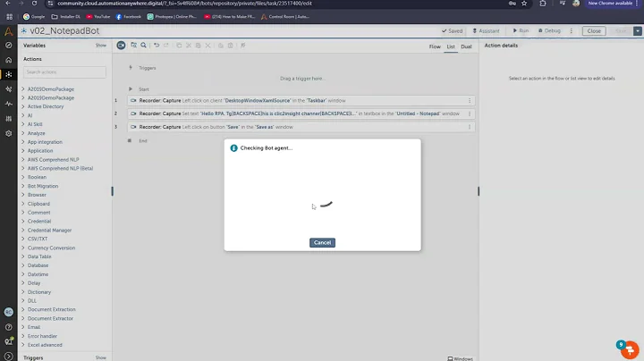
Task: Collapse Action details panel using its edge handle
Action: 479,191
